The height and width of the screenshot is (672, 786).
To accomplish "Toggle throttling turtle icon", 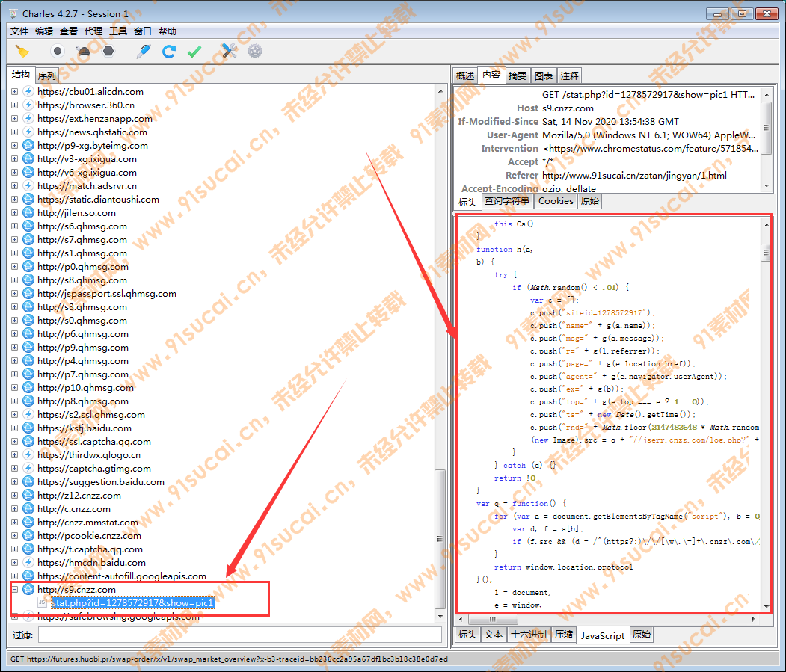I will click(x=83, y=51).
